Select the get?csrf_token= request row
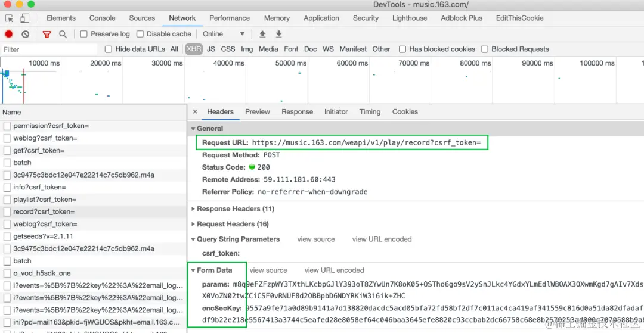Image resolution: width=644 pixels, height=333 pixels. coord(94,151)
